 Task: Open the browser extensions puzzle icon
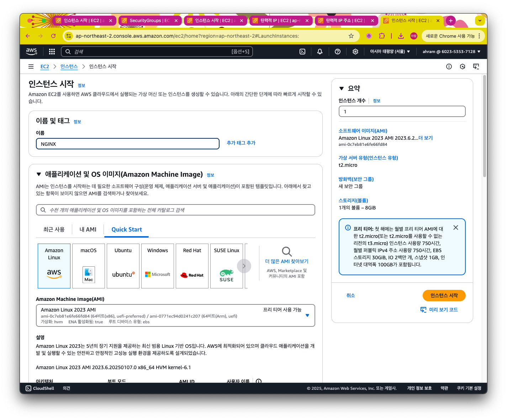coord(382,36)
